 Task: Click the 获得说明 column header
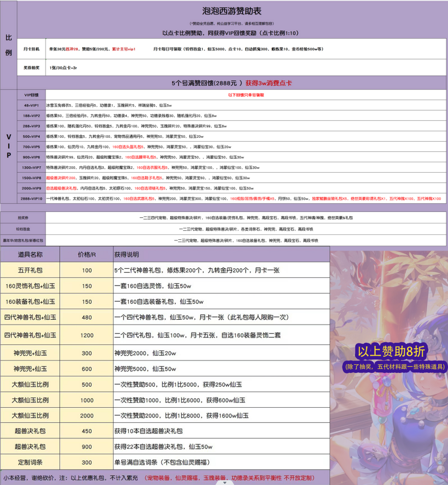click(x=222, y=254)
